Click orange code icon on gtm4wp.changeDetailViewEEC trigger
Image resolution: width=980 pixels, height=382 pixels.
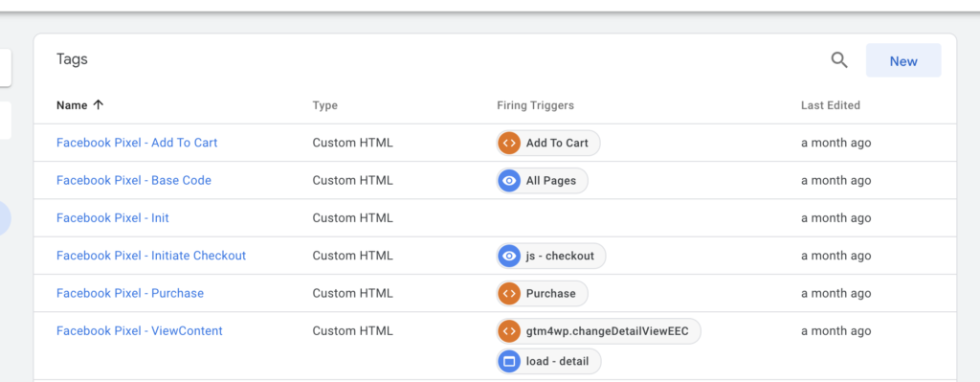pos(509,330)
